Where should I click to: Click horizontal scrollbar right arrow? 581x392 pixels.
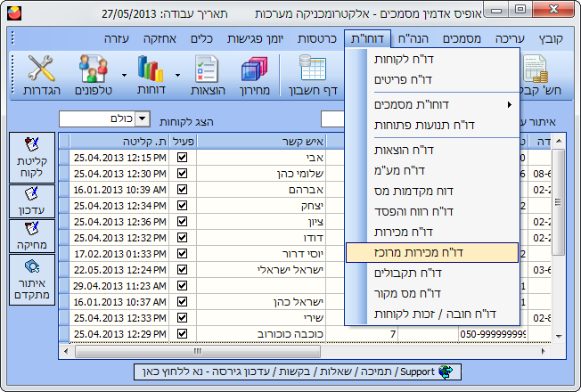tap(544, 351)
